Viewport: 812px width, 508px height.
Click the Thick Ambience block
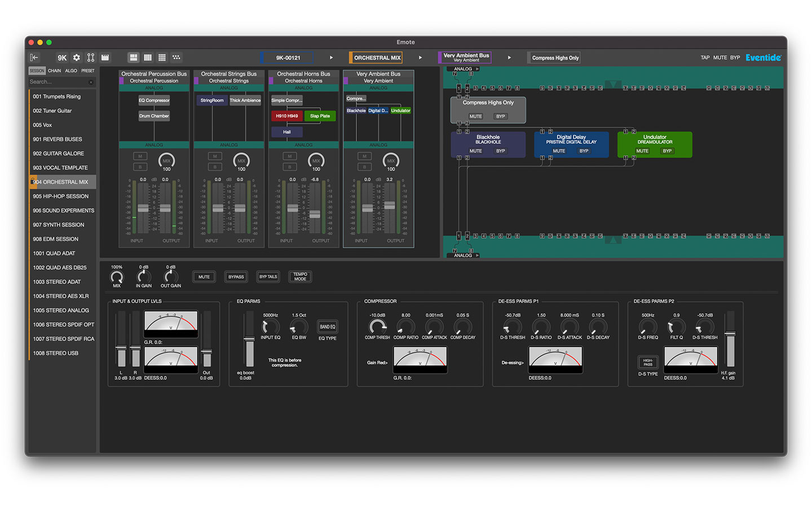(x=245, y=100)
